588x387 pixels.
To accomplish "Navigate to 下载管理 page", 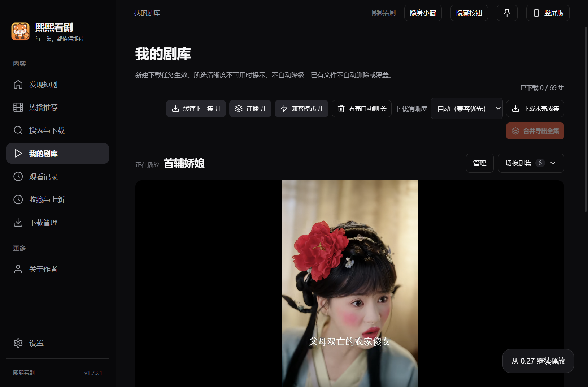I will pos(58,223).
